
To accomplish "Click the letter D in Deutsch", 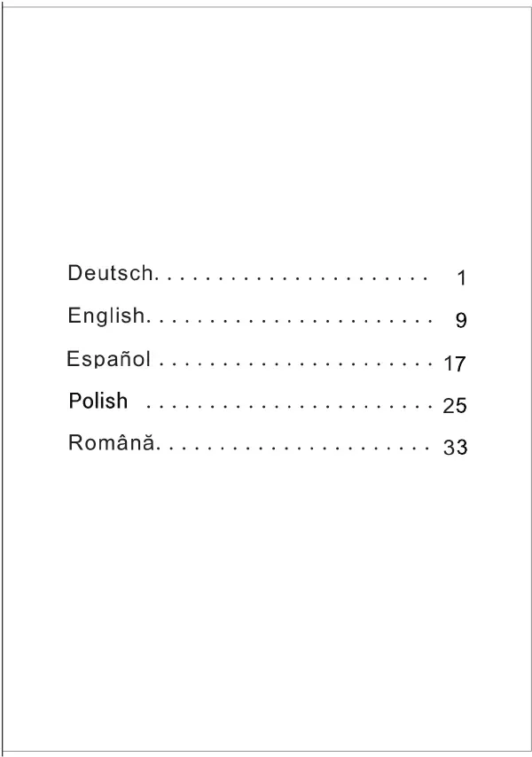I will point(74,273).
